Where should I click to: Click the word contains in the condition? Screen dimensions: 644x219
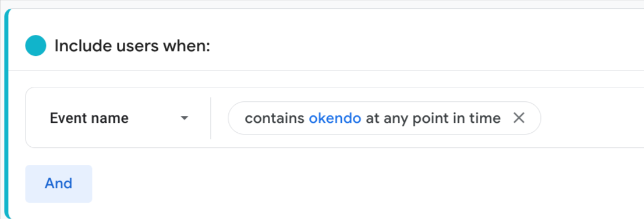(x=275, y=118)
